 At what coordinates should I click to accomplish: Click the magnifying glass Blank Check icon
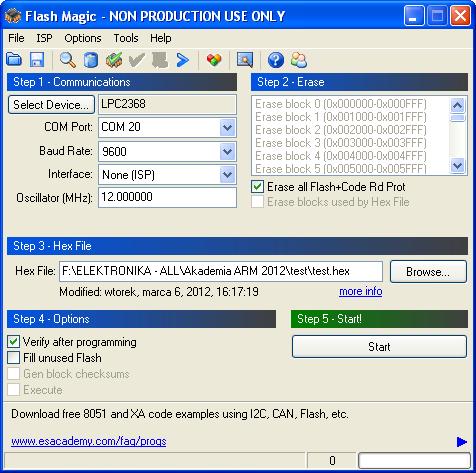tap(68, 60)
